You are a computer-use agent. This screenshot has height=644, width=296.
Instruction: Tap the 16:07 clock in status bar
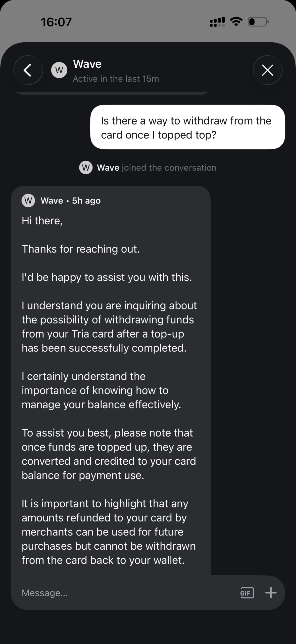tap(56, 22)
